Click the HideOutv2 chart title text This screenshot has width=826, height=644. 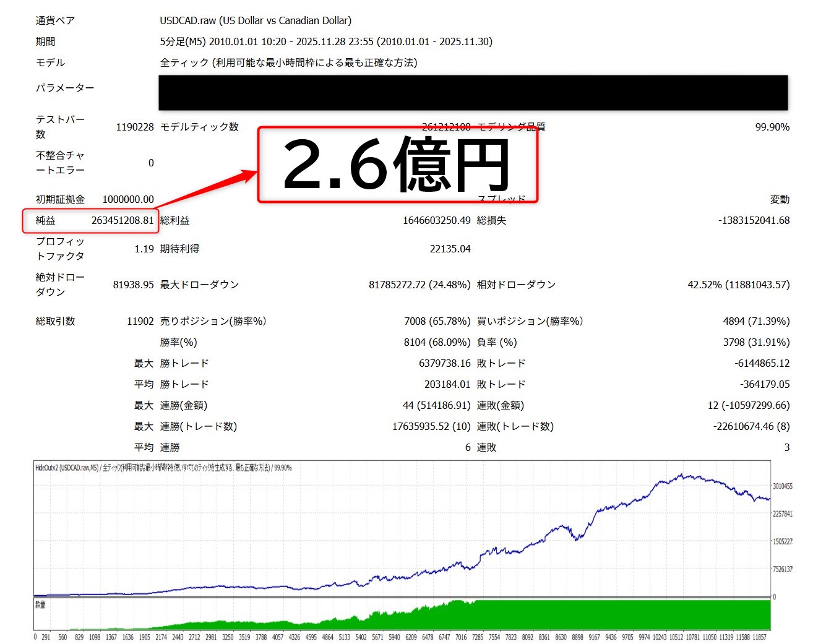click(163, 468)
